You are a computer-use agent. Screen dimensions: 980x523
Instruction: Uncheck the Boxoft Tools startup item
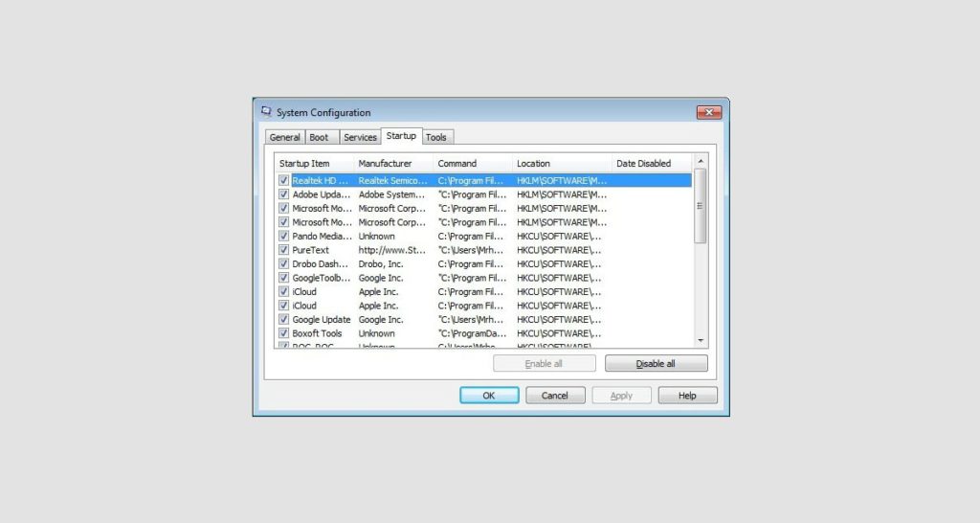(x=283, y=333)
